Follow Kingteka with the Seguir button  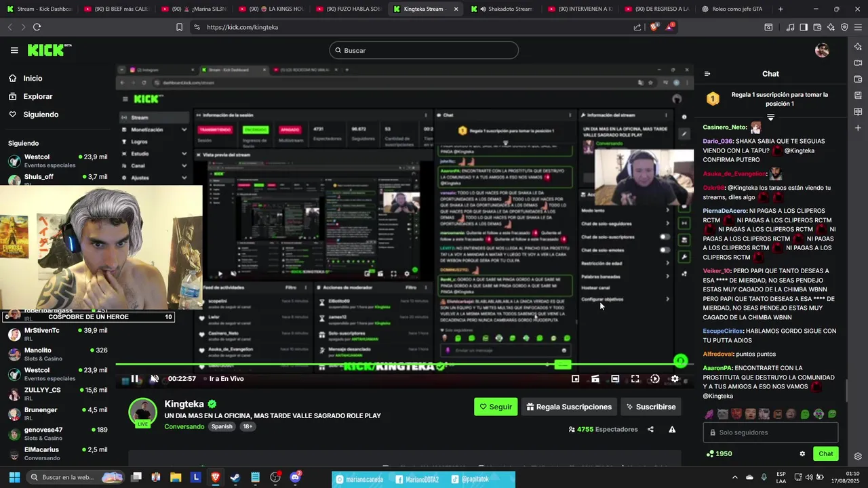click(x=496, y=407)
